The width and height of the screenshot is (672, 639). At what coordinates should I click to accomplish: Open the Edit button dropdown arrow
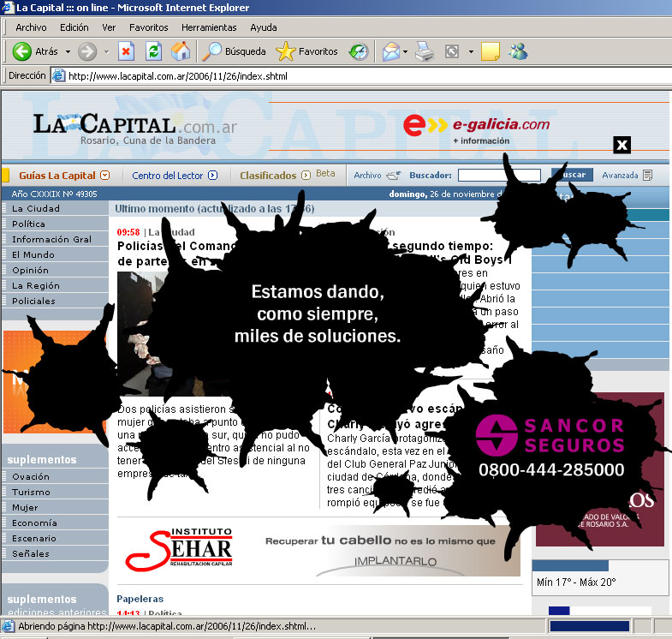point(471,52)
